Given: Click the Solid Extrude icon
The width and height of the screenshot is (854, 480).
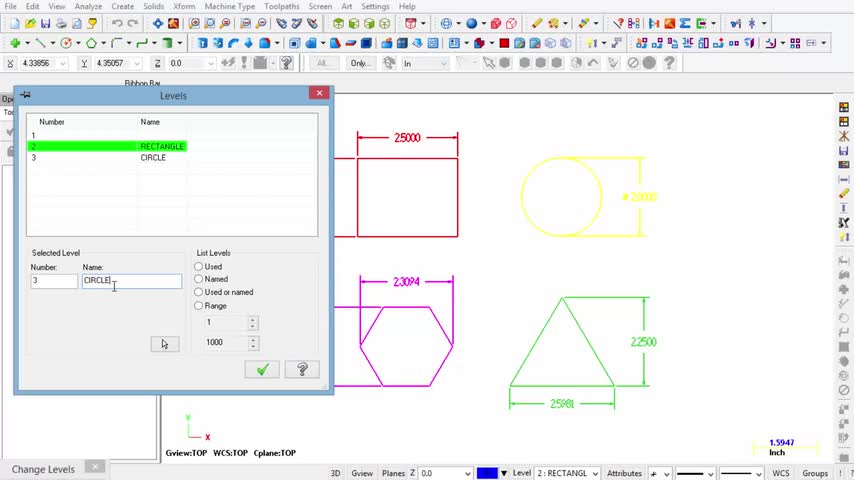Looking at the screenshot, I should 202,43.
